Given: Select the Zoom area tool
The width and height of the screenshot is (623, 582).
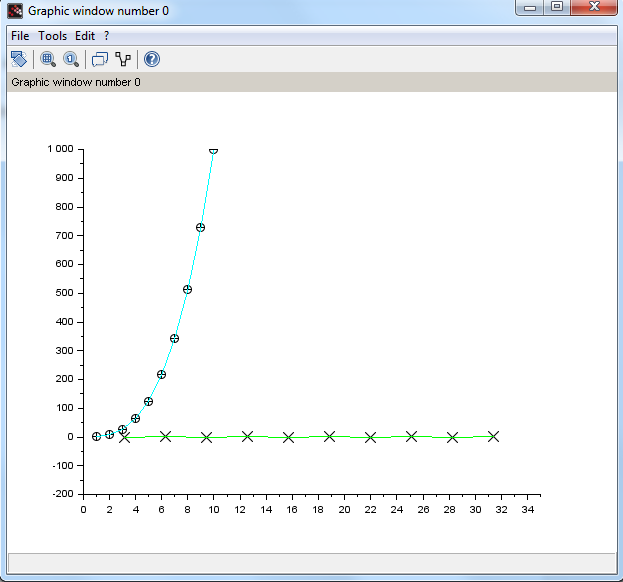Looking at the screenshot, I should (48, 59).
